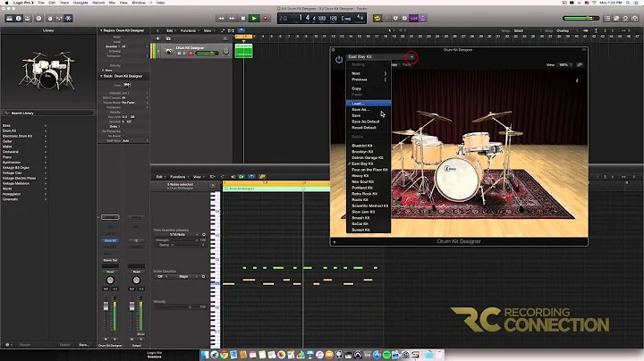644x361 pixels.
Task: Select Brooklyn Kit from the preset list
Action: point(369,152)
